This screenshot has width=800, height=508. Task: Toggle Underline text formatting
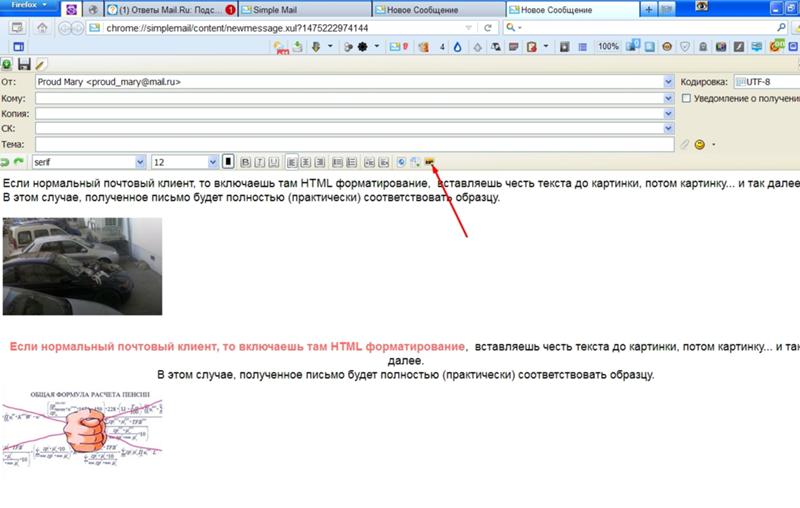(x=273, y=162)
